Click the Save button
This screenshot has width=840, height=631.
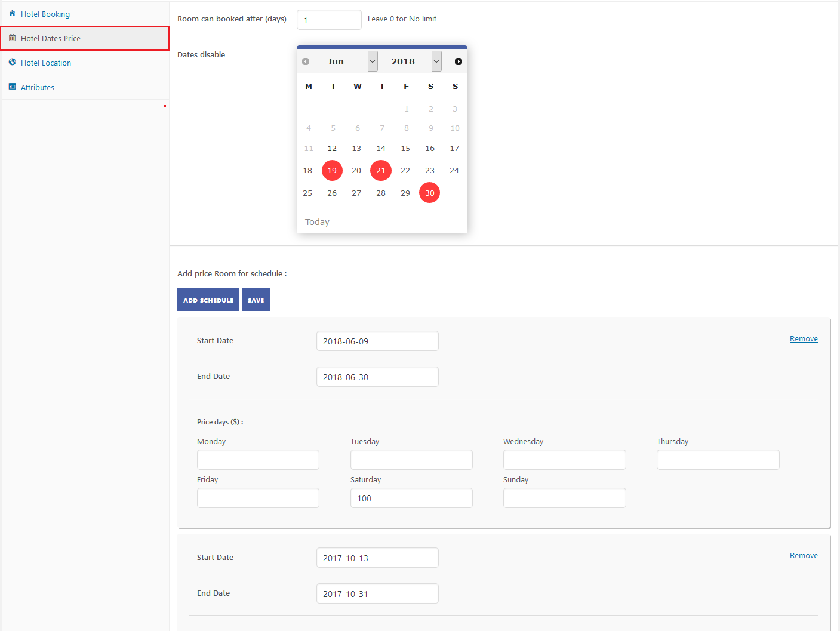pyautogui.click(x=256, y=300)
